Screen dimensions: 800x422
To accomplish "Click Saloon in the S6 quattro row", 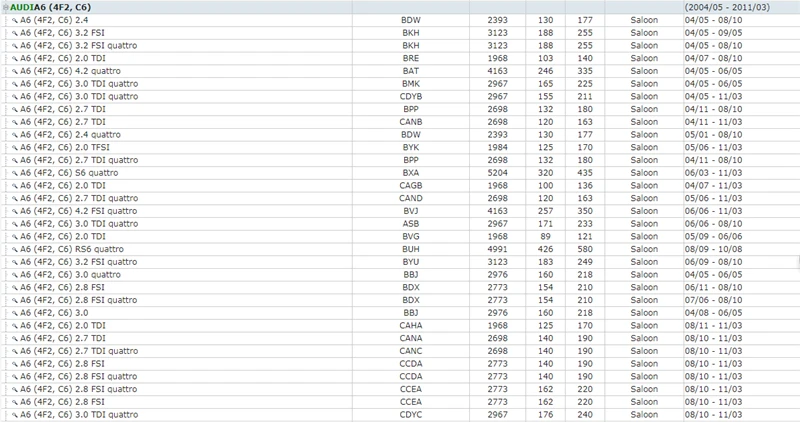I will (644, 173).
